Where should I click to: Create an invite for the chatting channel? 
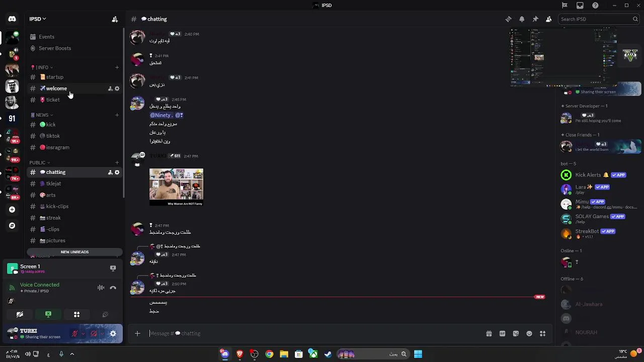110,172
